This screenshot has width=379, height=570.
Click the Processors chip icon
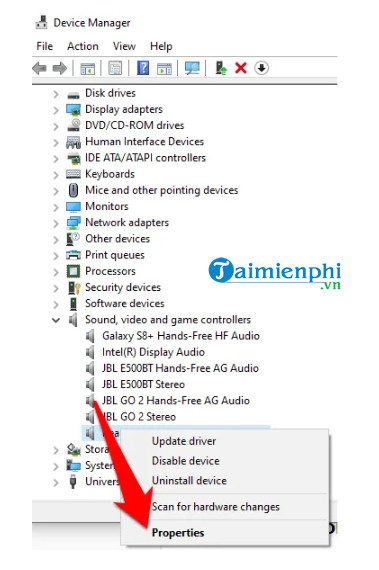click(73, 271)
